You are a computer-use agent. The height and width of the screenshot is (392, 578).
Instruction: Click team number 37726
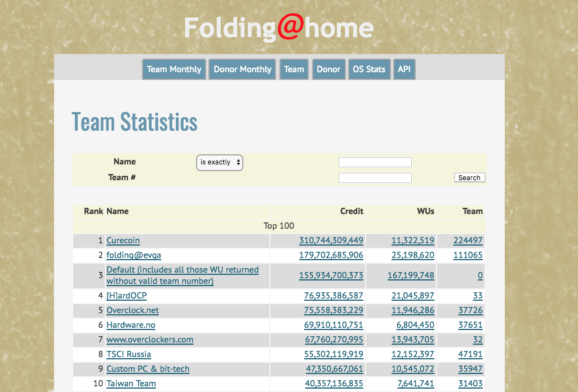[x=470, y=310]
